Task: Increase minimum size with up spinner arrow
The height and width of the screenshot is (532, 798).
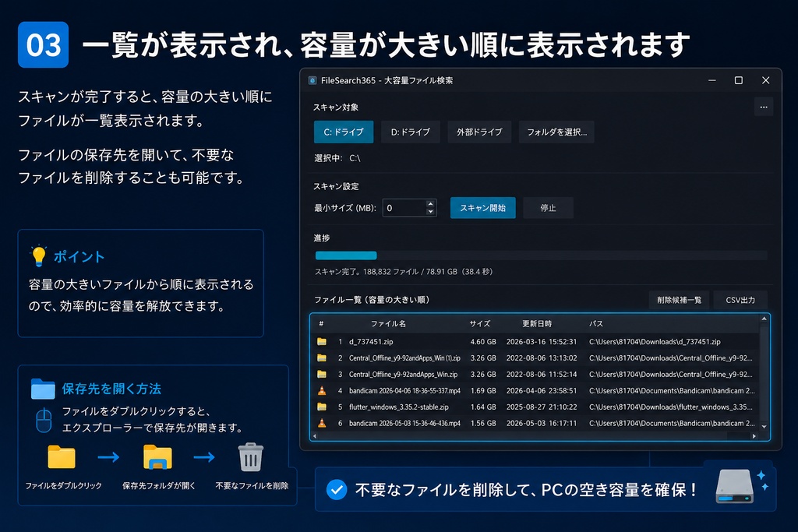Action: (430, 204)
